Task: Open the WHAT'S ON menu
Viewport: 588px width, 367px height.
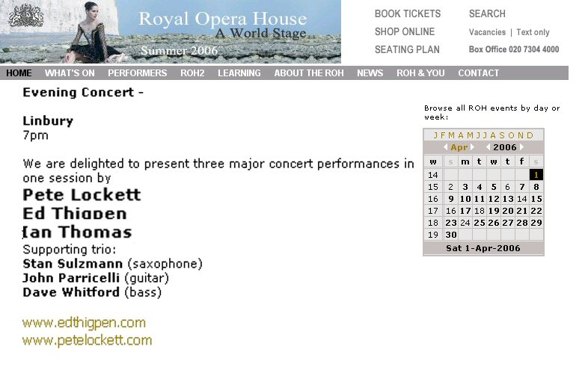Action: 70,73
